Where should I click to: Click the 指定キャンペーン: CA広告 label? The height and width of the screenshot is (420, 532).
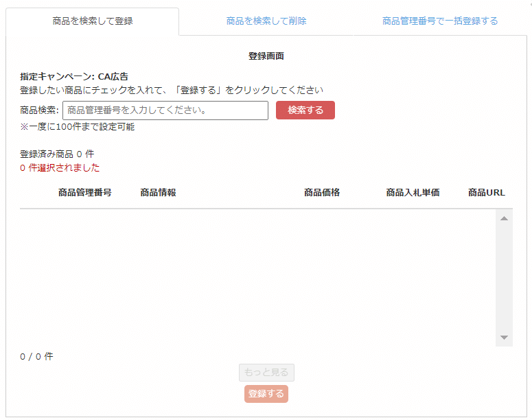click(74, 77)
